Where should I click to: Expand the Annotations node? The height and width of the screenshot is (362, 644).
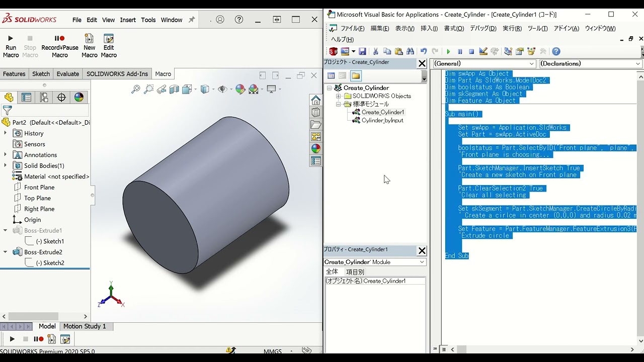pos(5,155)
